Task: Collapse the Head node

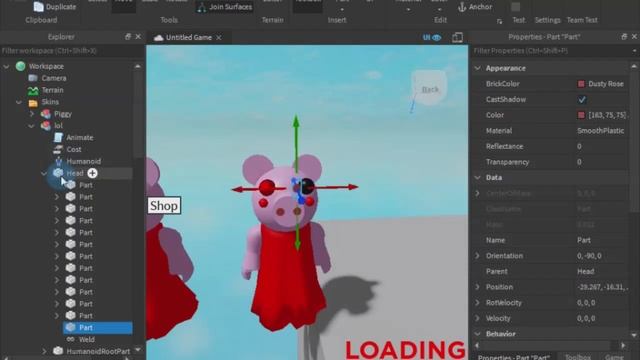Action: point(44,173)
